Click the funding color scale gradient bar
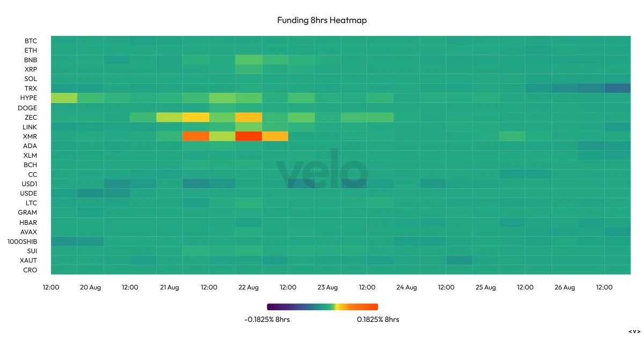 pos(323,307)
